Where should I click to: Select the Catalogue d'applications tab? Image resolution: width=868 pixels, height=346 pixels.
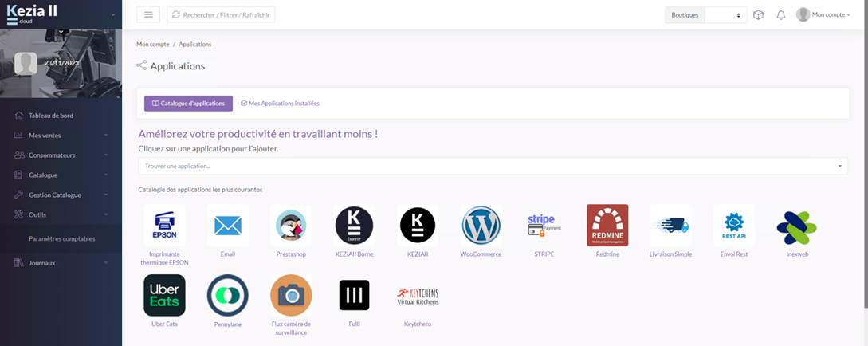(188, 104)
